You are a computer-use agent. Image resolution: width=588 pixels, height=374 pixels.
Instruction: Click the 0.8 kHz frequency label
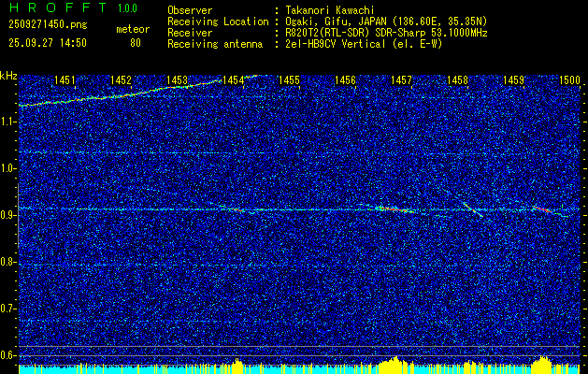[x=7, y=262]
